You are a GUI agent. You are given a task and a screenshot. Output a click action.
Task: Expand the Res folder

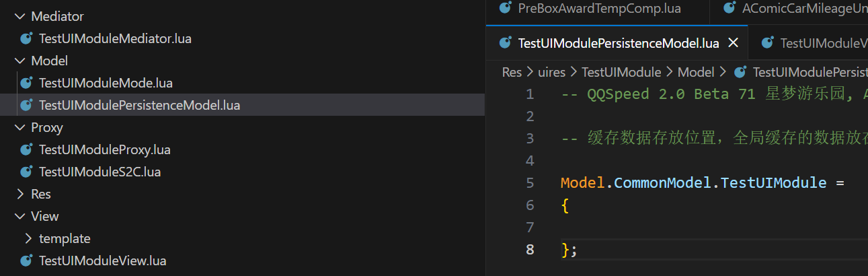(19, 195)
